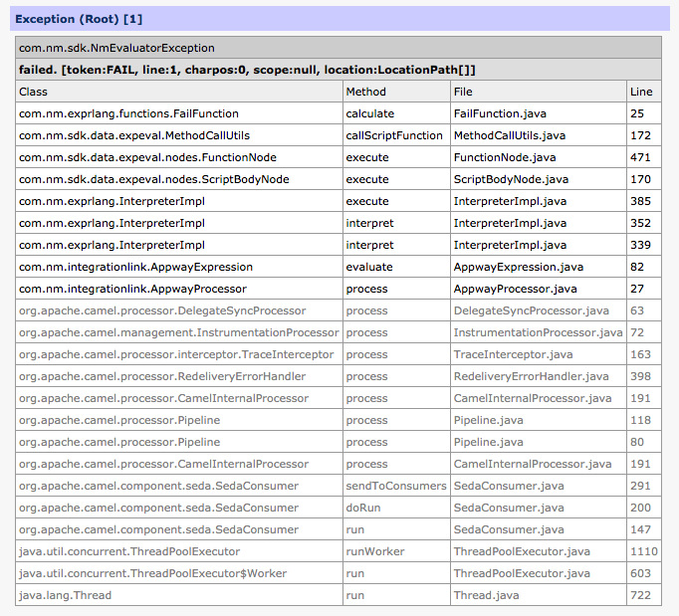679x616 pixels.
Task: Click line number 200 cell
Action: click(x=644, y=508)
